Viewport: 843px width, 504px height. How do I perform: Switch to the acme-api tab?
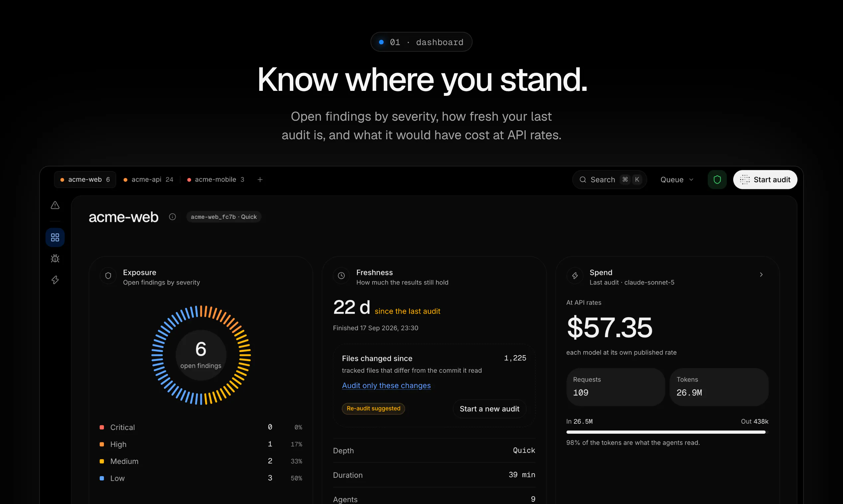coord(148,180)
